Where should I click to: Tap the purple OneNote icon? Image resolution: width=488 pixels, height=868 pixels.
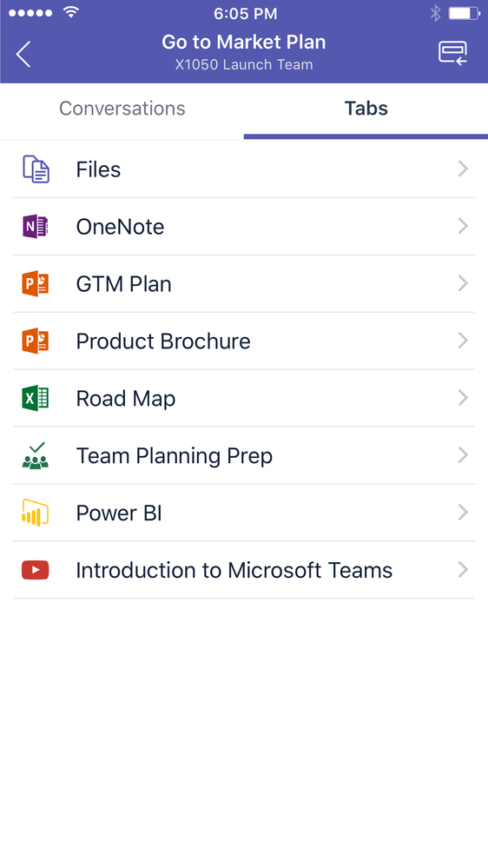pos(36,227)
